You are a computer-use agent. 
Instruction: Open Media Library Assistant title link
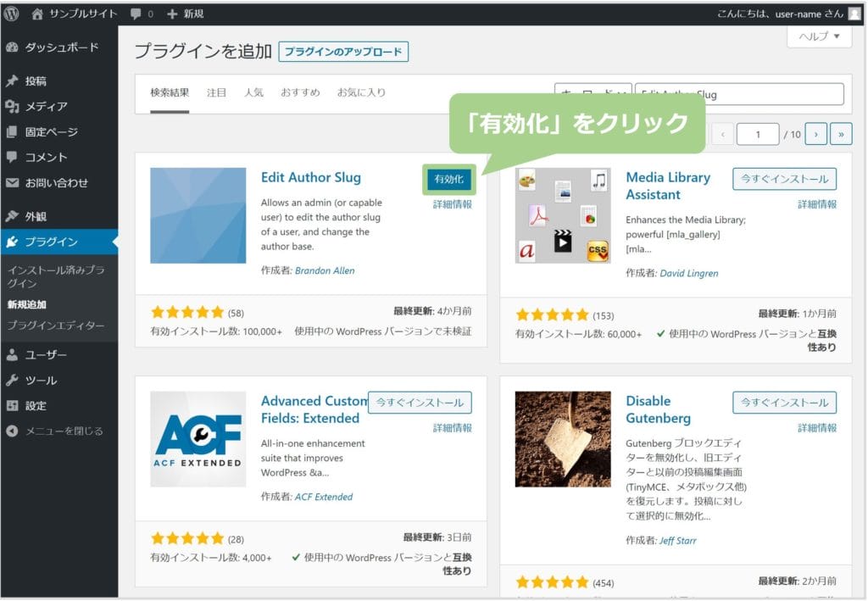(668, 186)
